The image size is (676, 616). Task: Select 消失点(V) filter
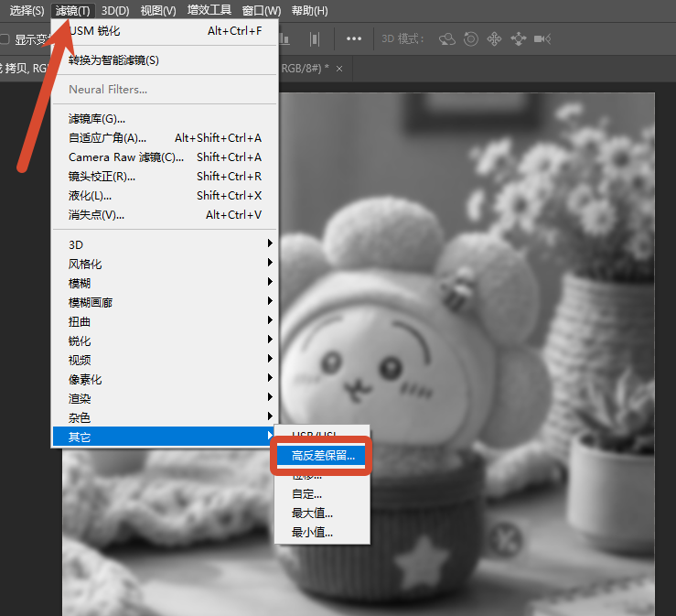pyautogui.click(x=165, y=215)
